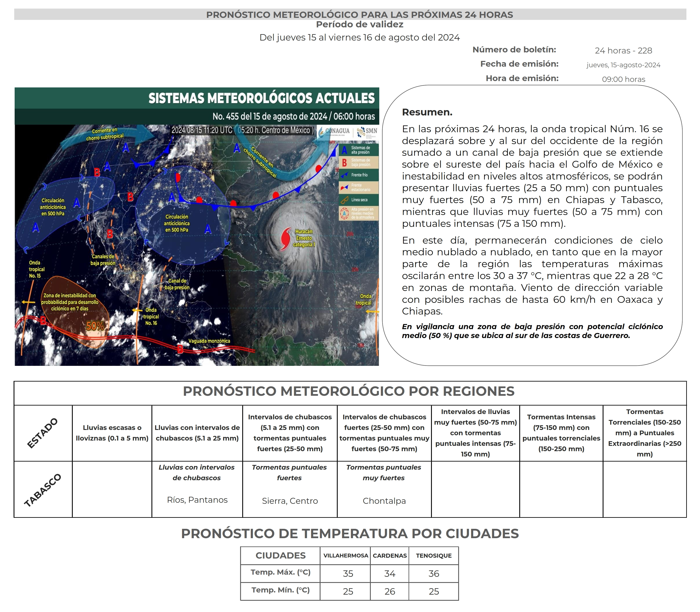Click the 'Sistemas de alta presión' legend icon
This screenshot has width=700, height=612.
click(344, 150)
